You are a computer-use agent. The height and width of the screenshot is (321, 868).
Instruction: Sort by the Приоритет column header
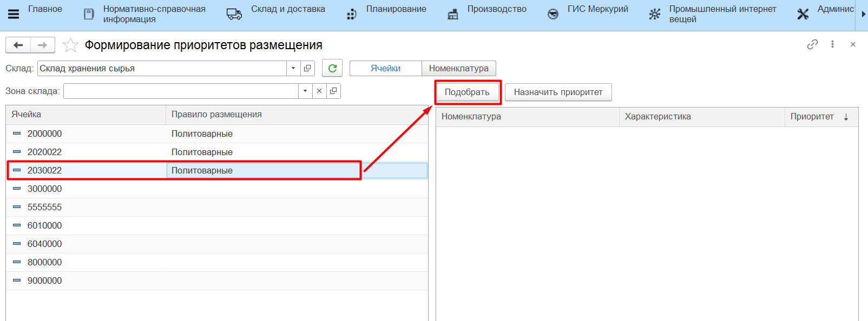[812, 117]
